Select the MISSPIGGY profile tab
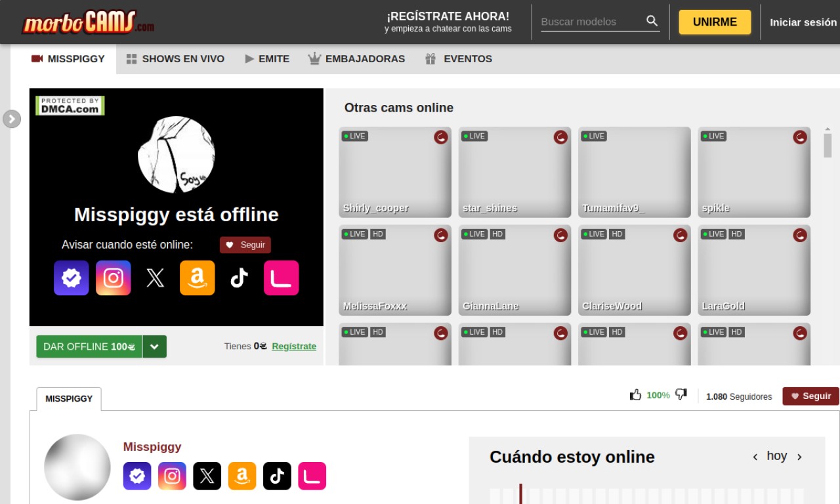This screenshot has width=840, height=504. pos(69,399)
